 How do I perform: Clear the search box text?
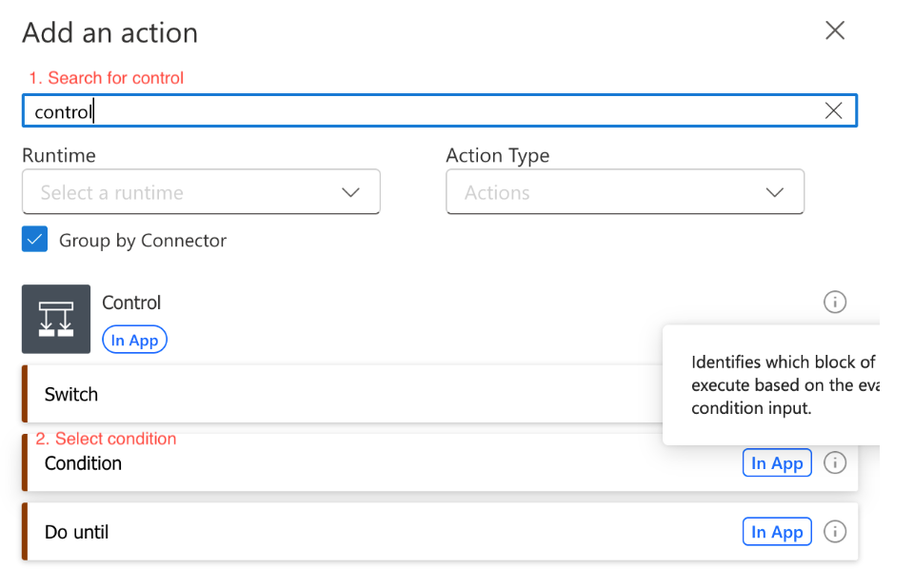coord(833,111)
